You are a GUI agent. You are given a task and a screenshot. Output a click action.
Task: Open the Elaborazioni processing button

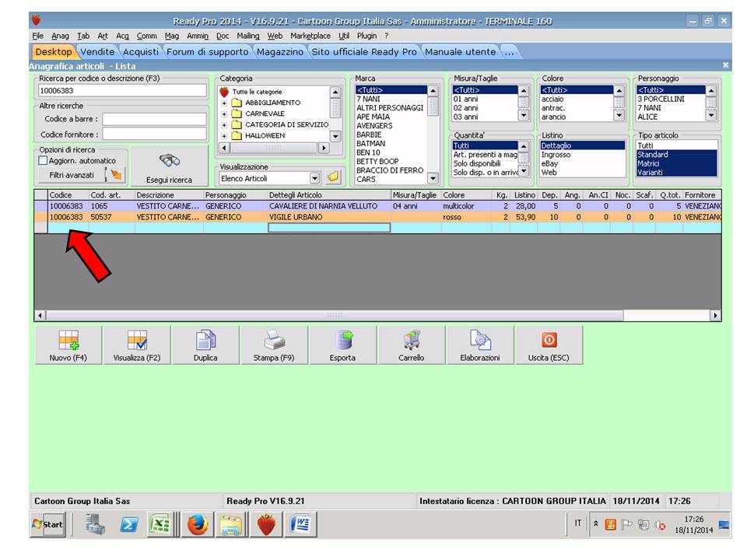pyautogui.click(x=480, y=345)
